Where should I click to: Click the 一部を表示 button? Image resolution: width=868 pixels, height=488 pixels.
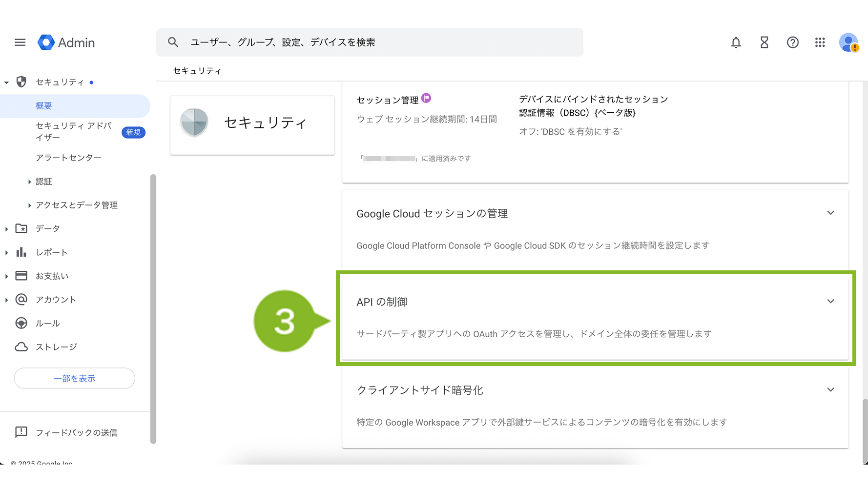click(x=74, y=378)
